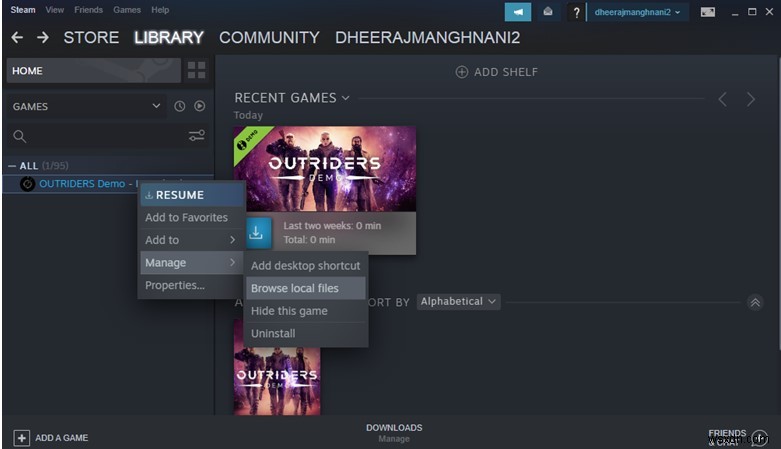Go to next recent games page
This screenshot has height=449, width=781.
(751, 99)
